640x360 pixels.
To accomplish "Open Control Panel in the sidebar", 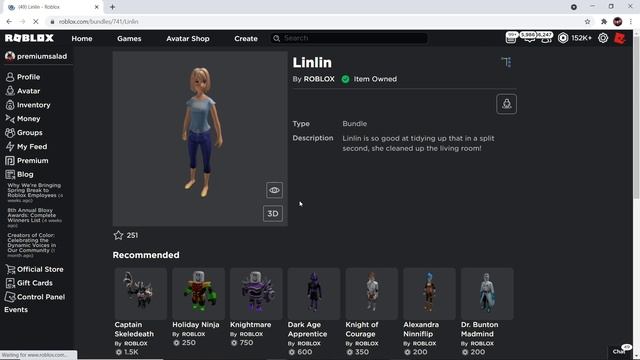I will point(35,297).
